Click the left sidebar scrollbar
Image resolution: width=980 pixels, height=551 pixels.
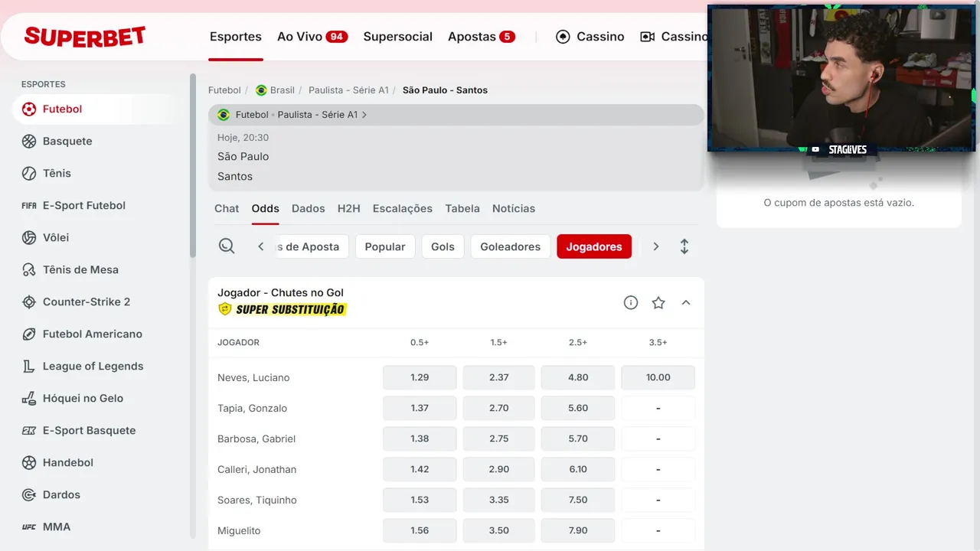pos(193,165)
